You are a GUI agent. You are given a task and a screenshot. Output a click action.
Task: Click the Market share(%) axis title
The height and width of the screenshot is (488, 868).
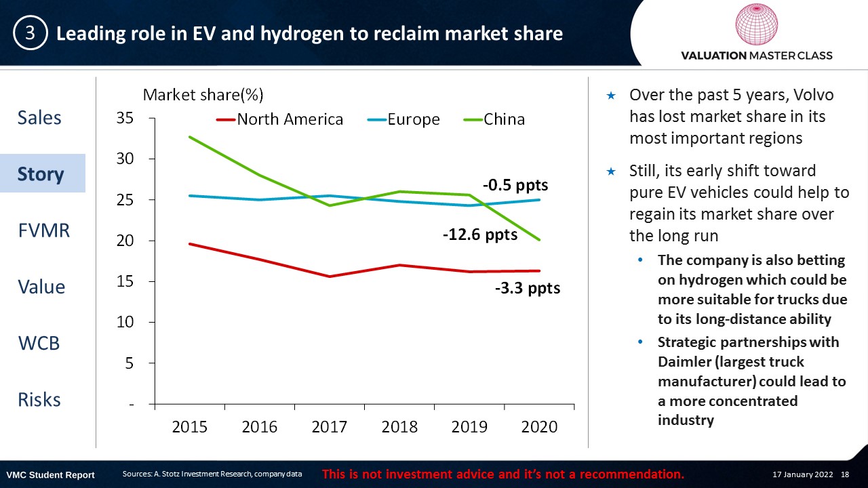(x=203, y=94)
